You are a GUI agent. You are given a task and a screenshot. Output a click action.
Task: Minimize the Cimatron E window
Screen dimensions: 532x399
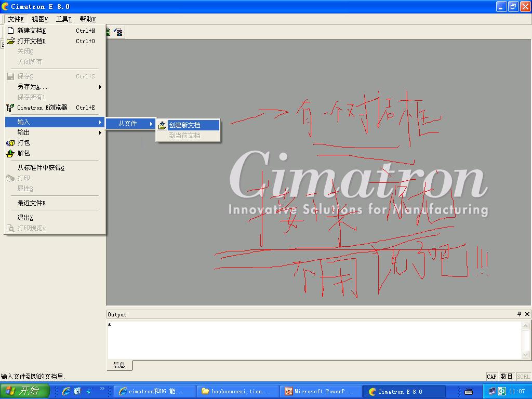[x=501, y=6]
